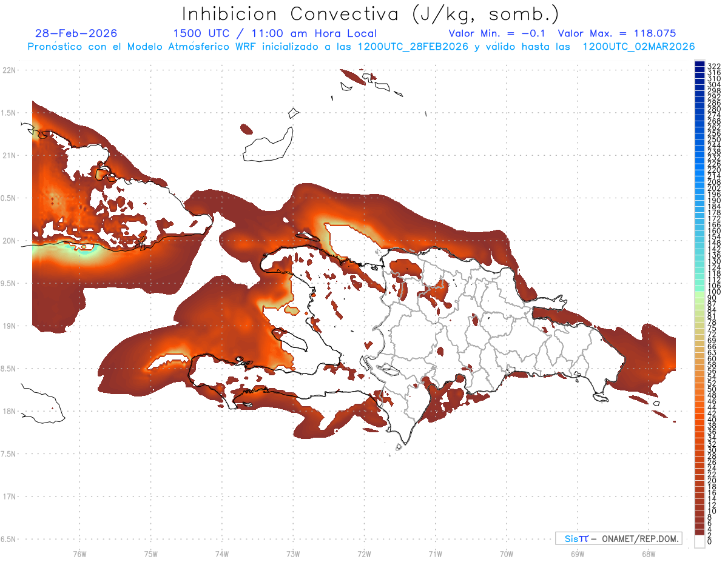Click the "202" color scale value

tap(713, 188)
